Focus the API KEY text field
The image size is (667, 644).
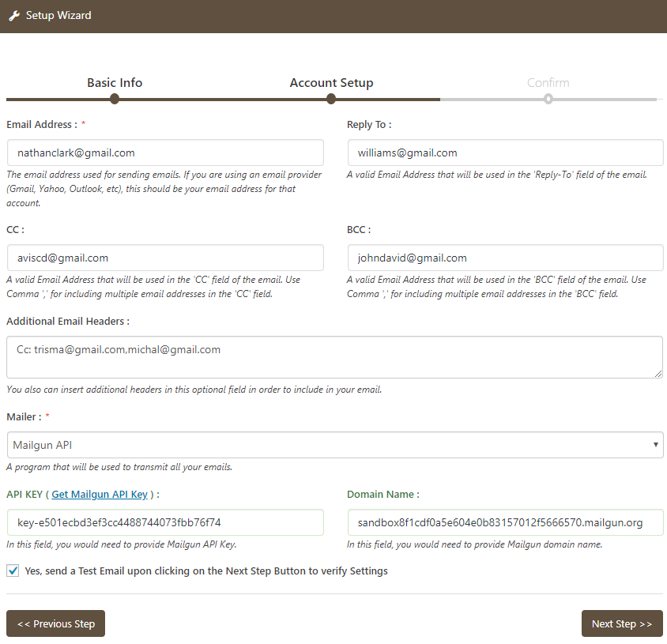[165, 522]
